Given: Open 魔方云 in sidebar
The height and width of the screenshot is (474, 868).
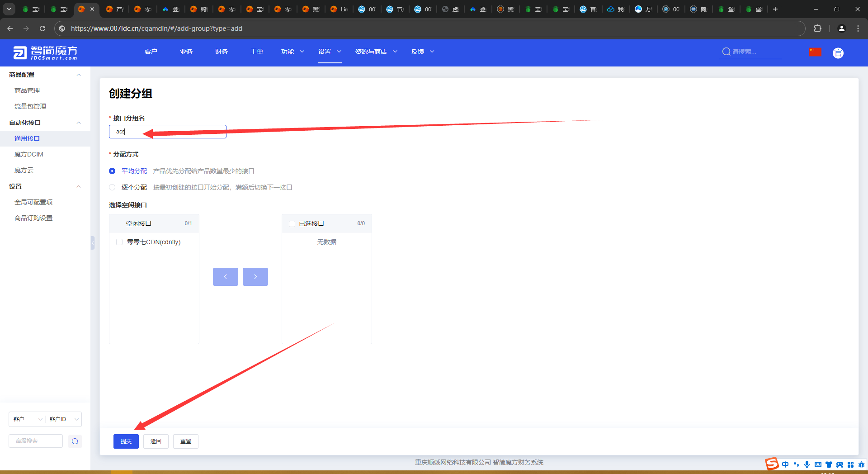Looking at the screenshot, I should (x=24, y=170).
